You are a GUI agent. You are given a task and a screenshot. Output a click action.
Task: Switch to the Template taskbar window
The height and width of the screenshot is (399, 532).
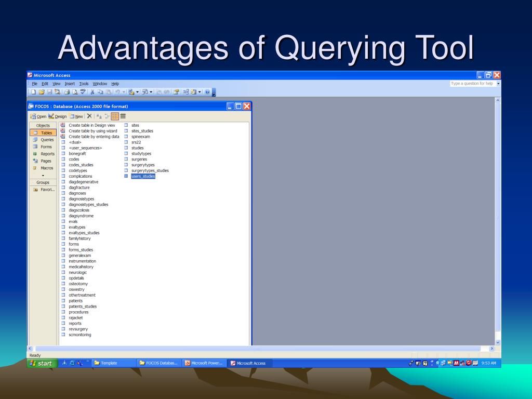tap(113, 363)
